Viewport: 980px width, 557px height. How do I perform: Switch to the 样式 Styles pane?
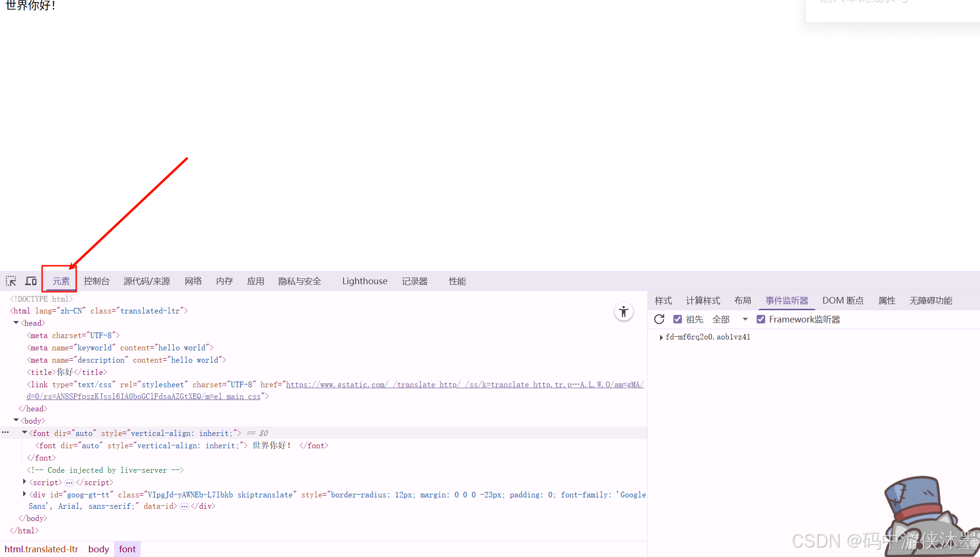tap(663, 300)
